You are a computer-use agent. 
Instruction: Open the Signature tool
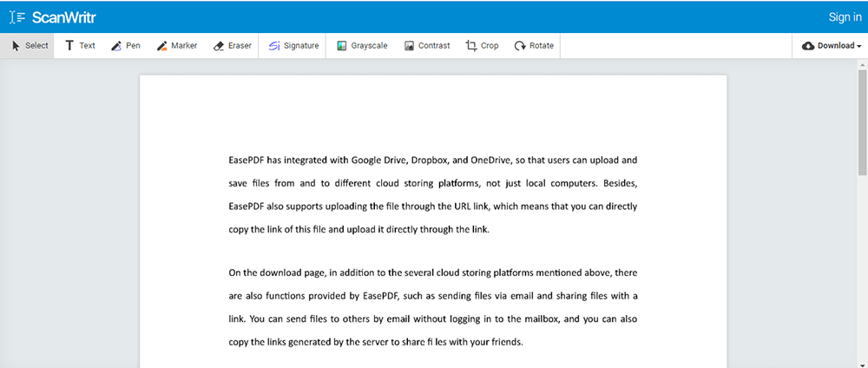point(293,46)
